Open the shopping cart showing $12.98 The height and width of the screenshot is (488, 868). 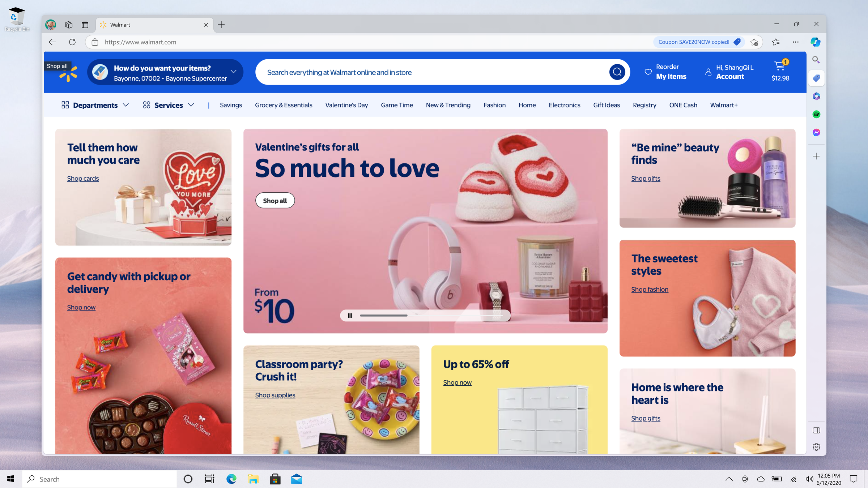(780, 71)
